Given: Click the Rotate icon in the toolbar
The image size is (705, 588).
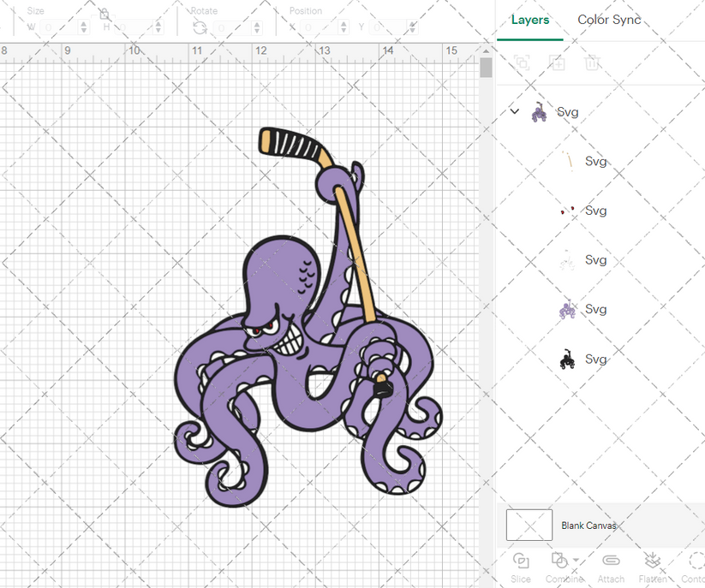Looking at the screenshot, I should click(x=200, y=26).
